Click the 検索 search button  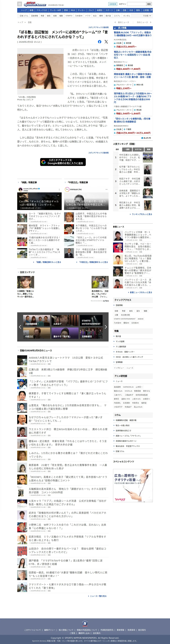coord(149,4)
